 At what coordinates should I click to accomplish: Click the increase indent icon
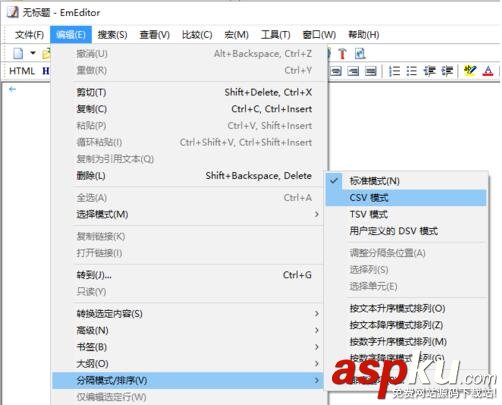447,71
